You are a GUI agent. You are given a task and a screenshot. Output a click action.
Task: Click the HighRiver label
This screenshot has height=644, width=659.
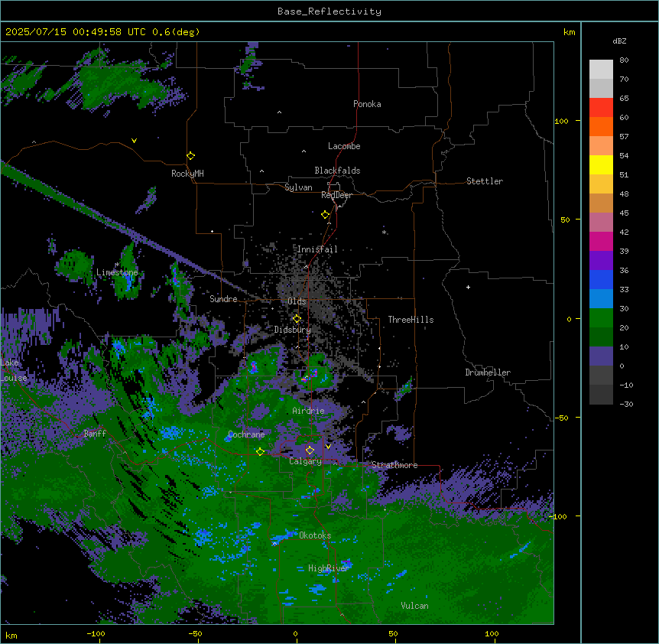click(x=329, y=568)
